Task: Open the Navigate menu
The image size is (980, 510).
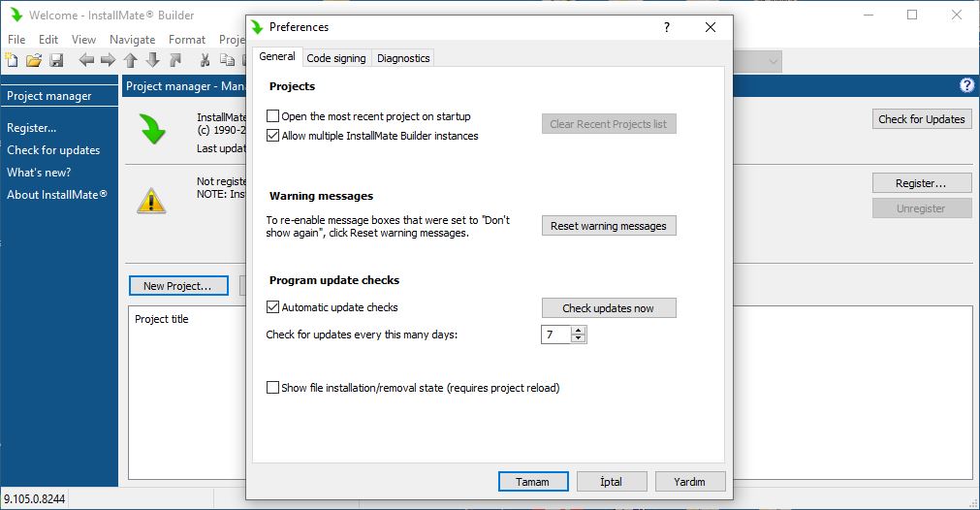Action: click(x=132, y=40)
